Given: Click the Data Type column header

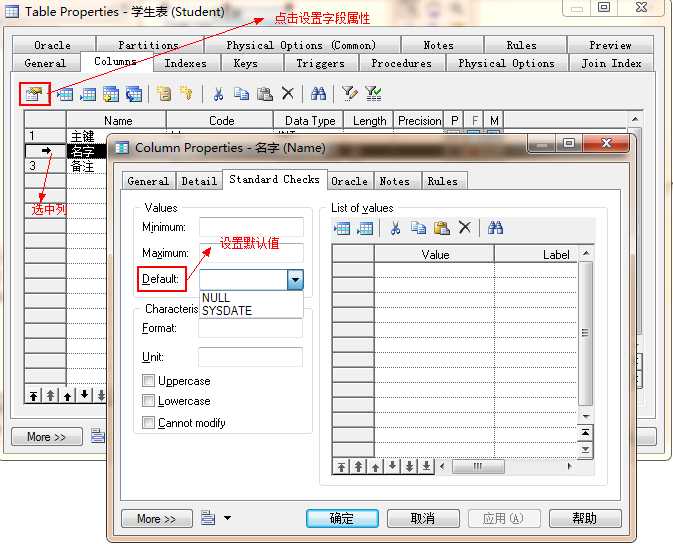Looking at the screenshot, I should 309,121.
